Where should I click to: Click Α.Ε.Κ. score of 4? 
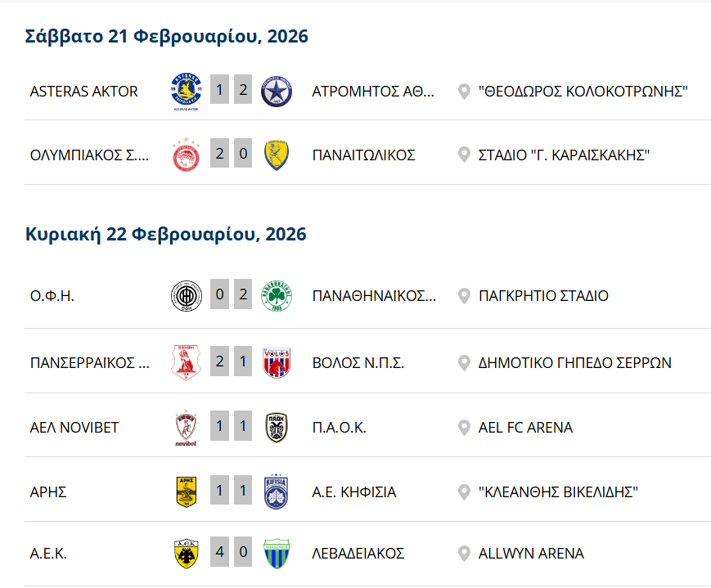pos(219,552)
